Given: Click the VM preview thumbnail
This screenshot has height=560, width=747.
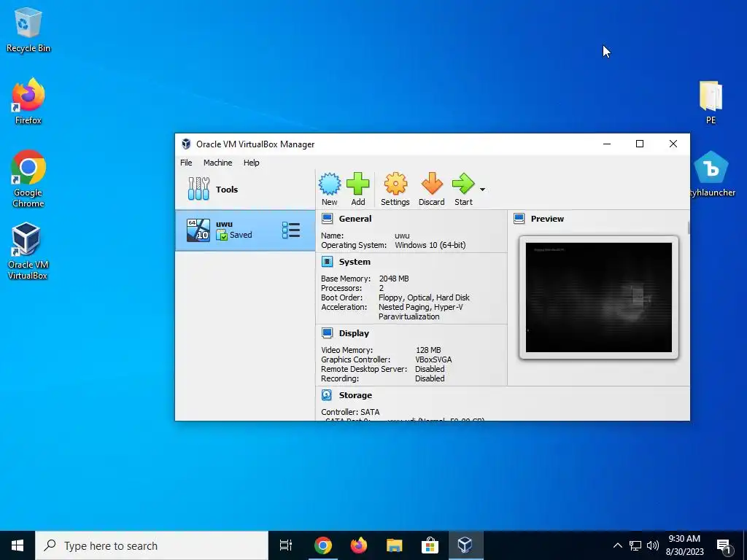Looking at the screenshot, I should tap(598, 297).
